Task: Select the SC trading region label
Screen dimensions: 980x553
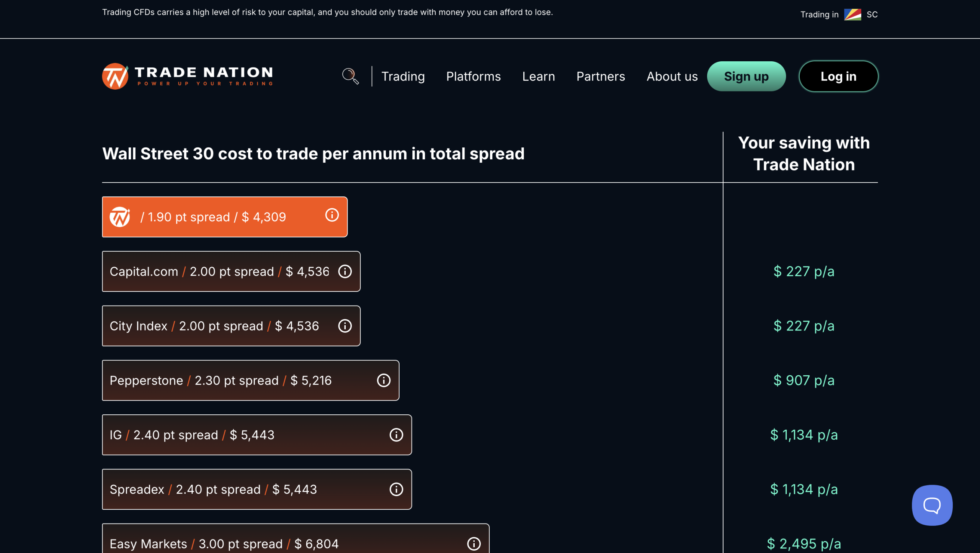Action: click(x=872, y=15)
